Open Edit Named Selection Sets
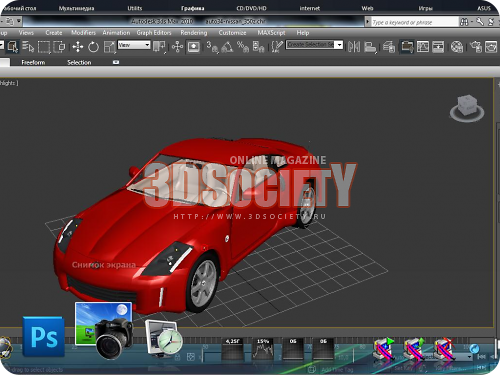 tap(277, 47)
